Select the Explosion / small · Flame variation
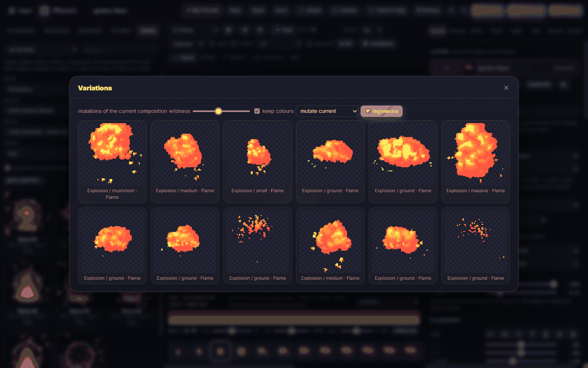588x368 pixels. tap(258, 162)
